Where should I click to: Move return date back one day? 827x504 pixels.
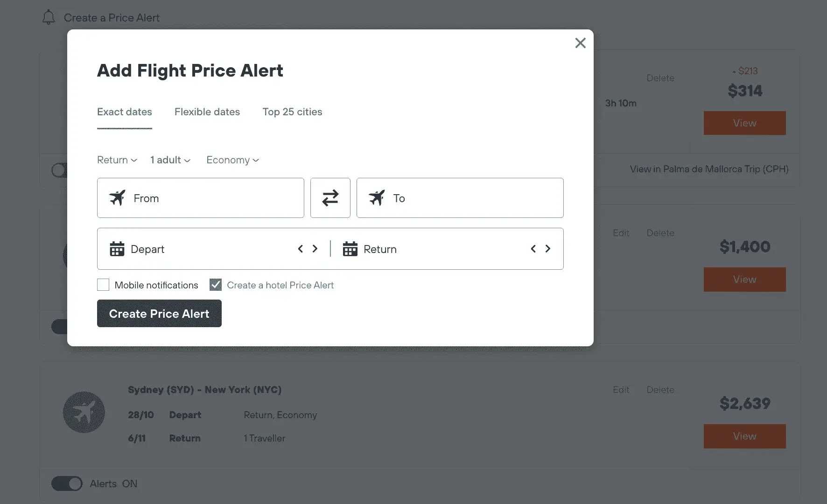tap(533, 249)
